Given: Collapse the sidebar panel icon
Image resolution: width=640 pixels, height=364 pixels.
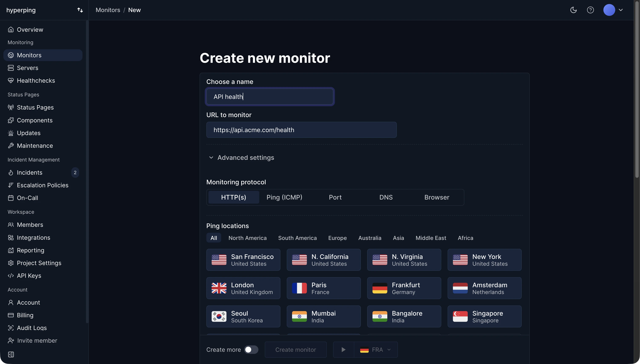Looking at the screenshot, I should [11, 354].
